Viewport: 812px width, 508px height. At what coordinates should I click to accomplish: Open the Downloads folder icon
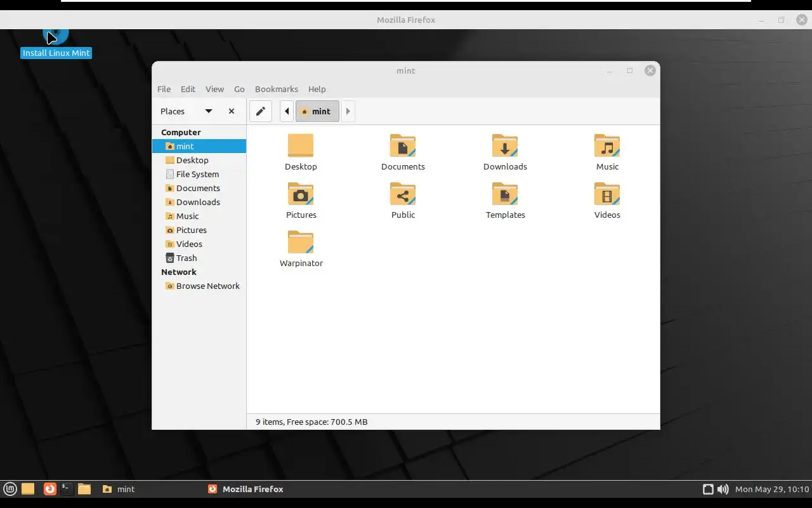click(505, 145)
